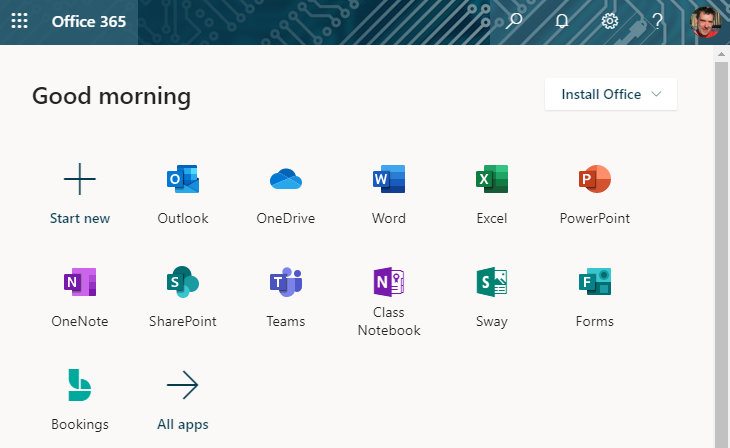Viewport: 730px width, 448px height.
Task: Launch SharePoint
Action: [183, 283]
